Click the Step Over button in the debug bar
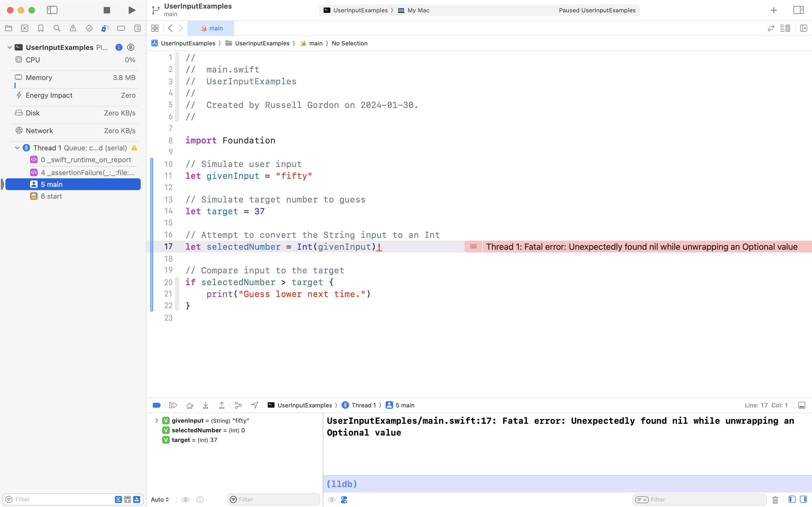 coord(189,405)
